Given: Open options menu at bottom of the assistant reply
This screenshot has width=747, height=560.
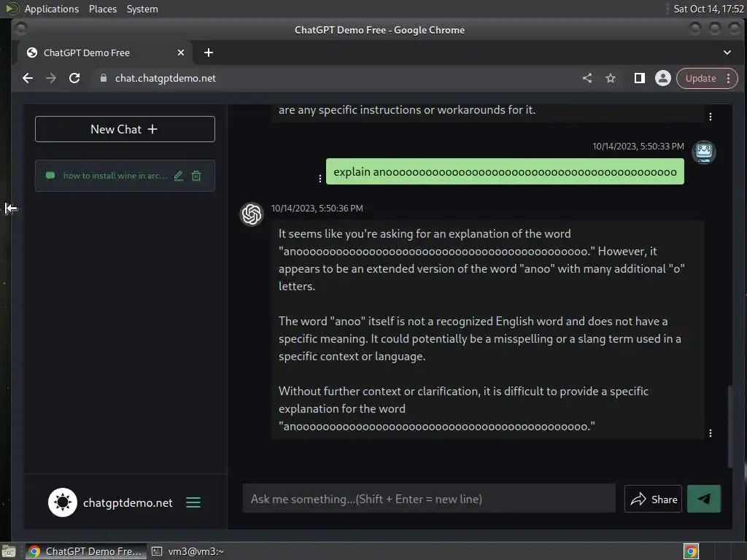Looking at the screenshot, I should coord(711,433).
